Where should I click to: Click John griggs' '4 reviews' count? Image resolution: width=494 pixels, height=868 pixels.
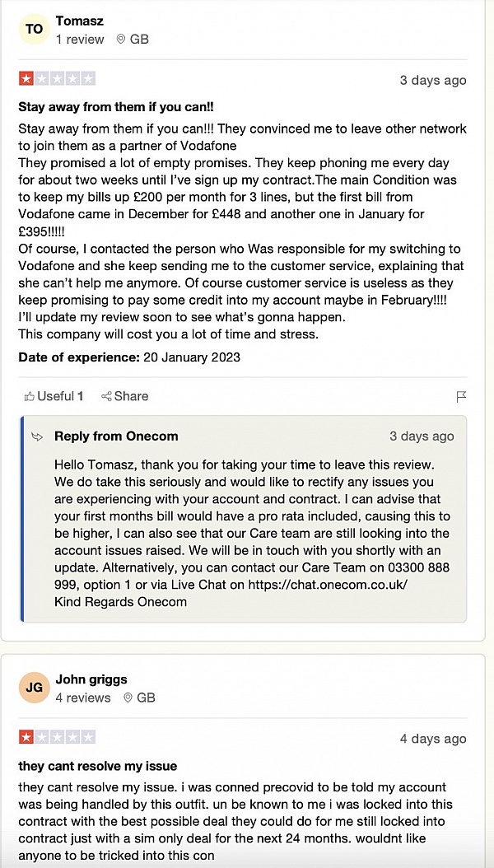tap(83, 698)
